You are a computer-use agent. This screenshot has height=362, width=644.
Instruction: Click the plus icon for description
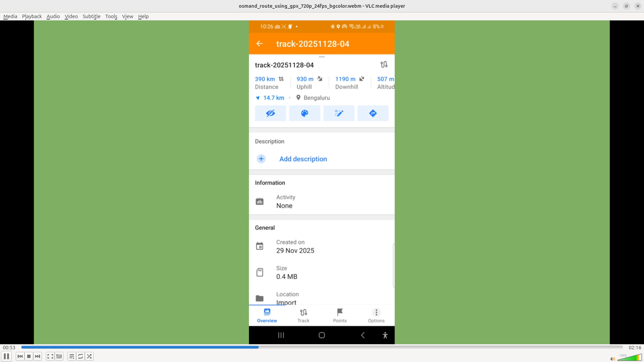coord(261,159)
